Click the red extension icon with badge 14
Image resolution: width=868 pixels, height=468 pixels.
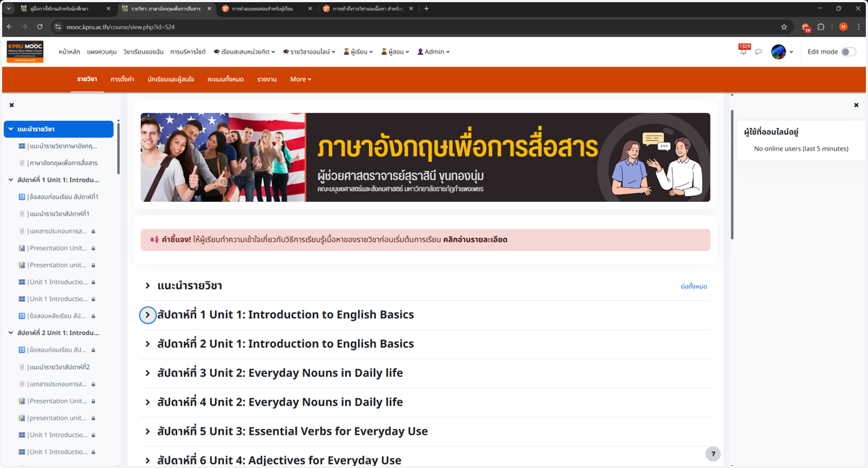click(x=806, y=27)
